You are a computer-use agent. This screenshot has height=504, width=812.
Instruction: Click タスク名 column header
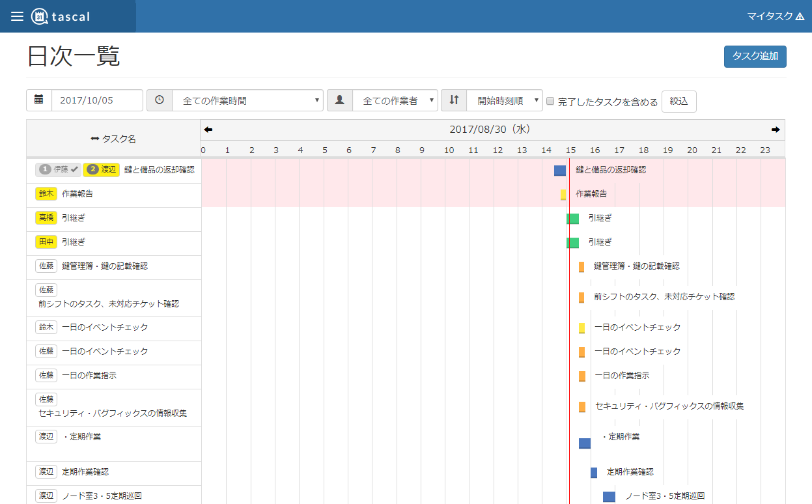(x=113, y=139)
